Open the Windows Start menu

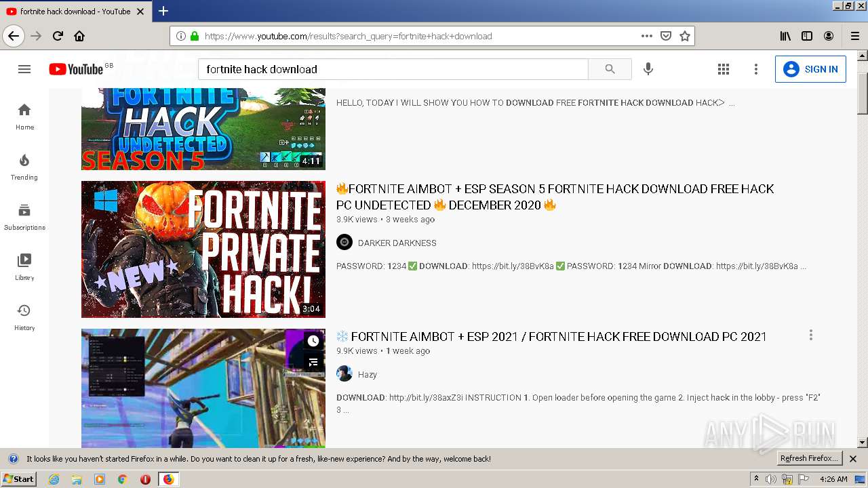coord(18,479)
